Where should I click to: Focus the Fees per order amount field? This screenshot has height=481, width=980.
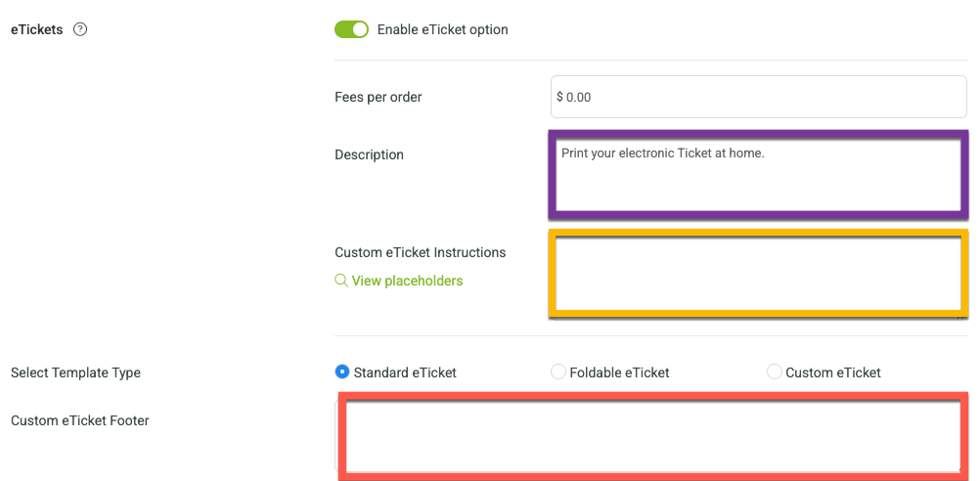[759, 97]
